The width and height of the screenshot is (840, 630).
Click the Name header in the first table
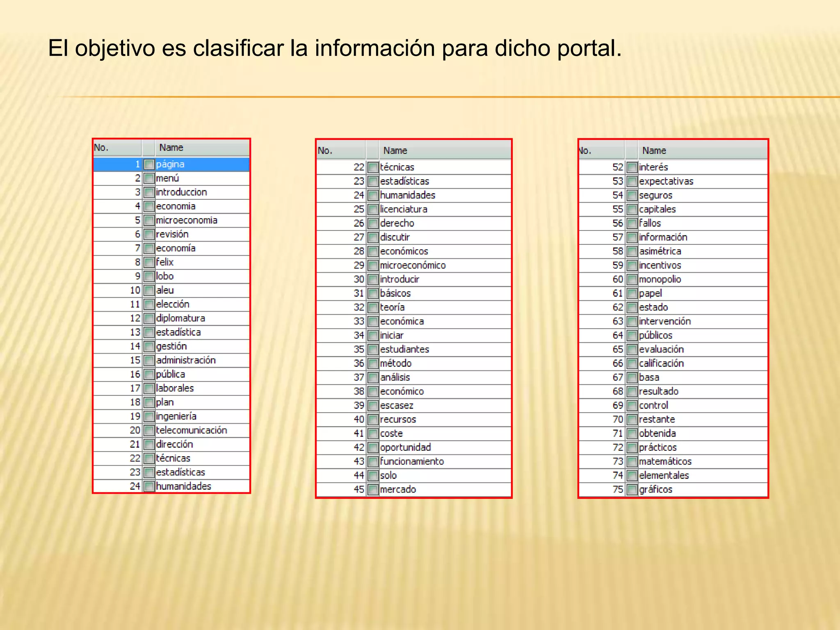click(171, 148)
